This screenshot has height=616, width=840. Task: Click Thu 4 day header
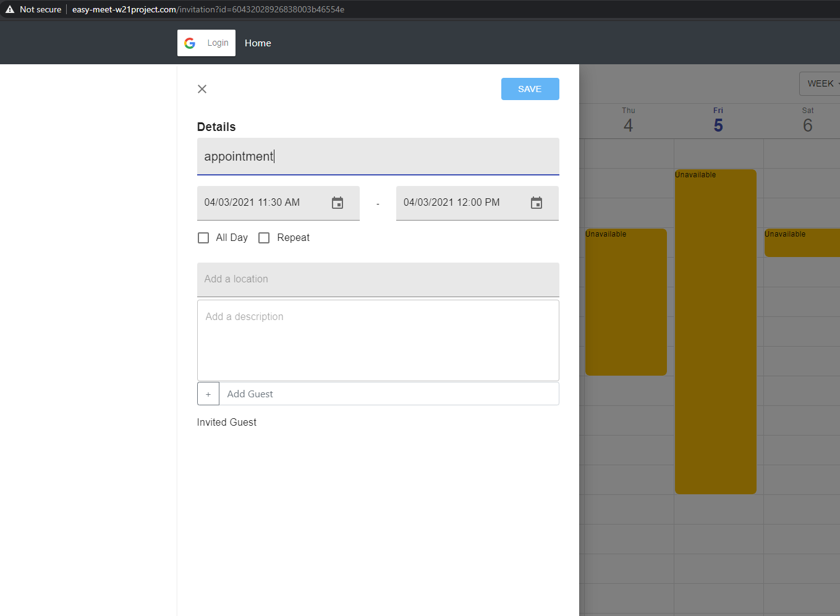tap(629, 120)
